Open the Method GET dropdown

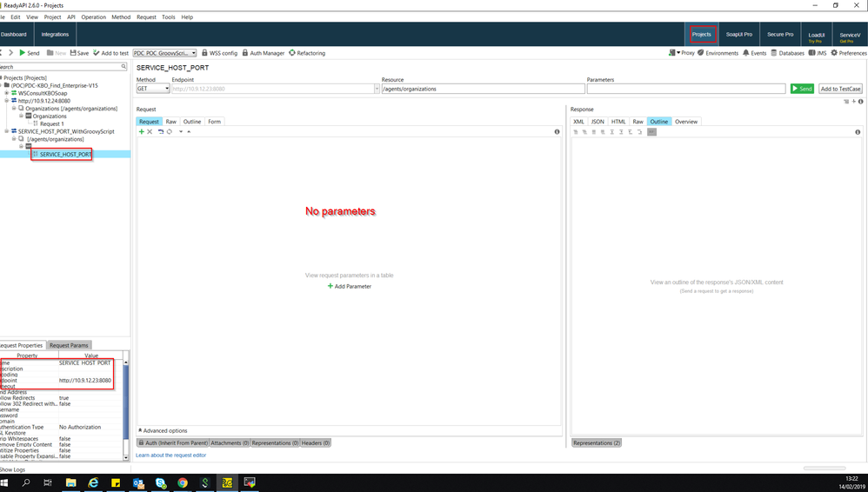(153, 89)
